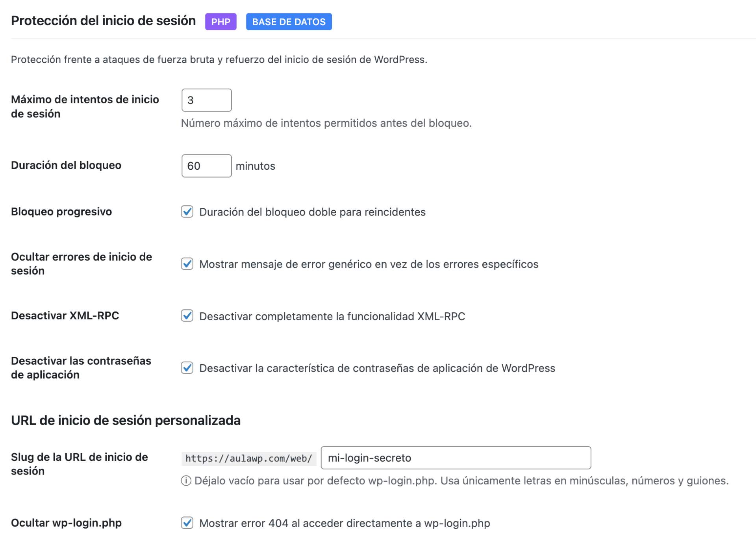Click the 'minutos' unit text

click(x=255, y=166)
